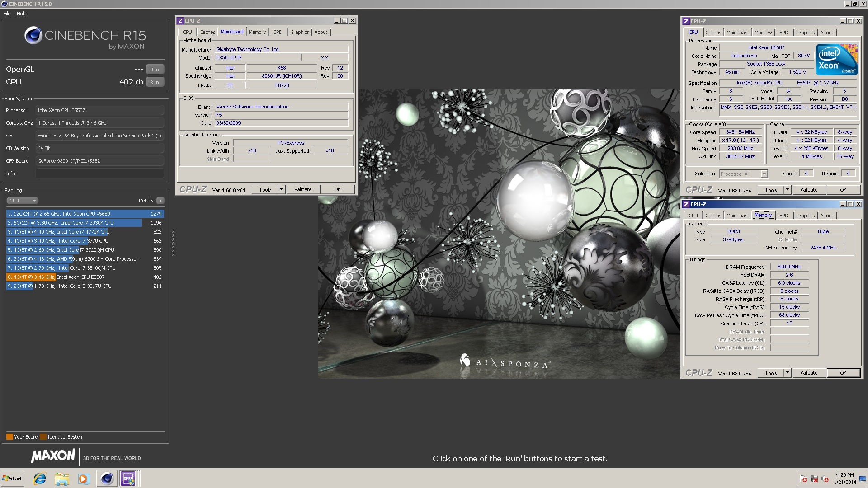
Task: Open Tools dropdown arrow in CPU-tab CPU-Z window
Action: click(788, 190)
